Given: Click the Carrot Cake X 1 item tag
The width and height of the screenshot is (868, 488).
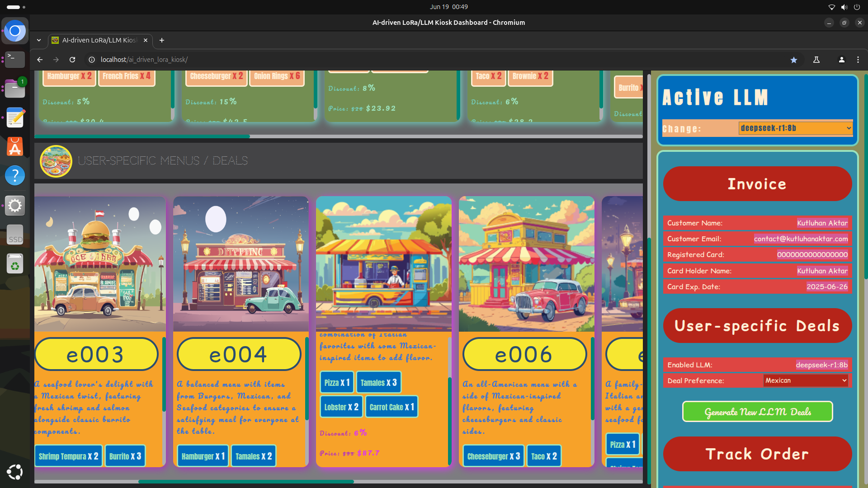Looking at the screenshot, I should (392, 407).
